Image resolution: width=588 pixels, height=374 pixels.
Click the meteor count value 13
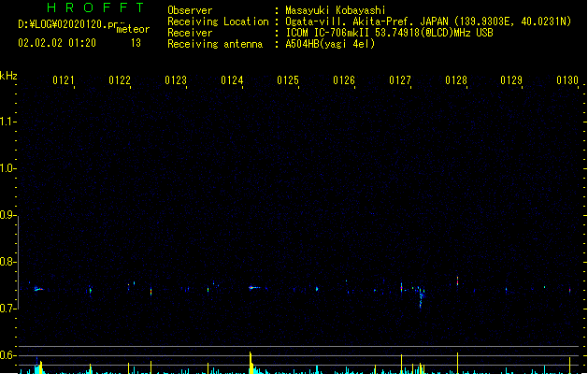coord(136,43)
